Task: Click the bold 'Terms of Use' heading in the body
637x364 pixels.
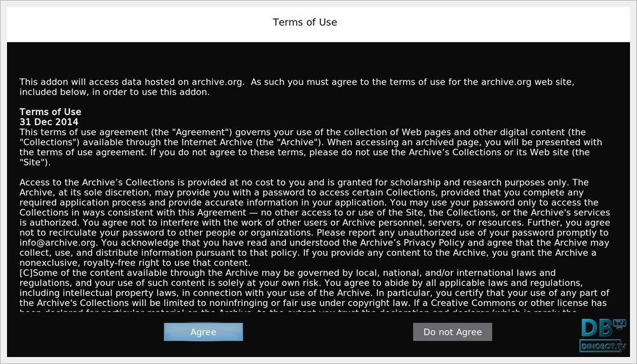Action: 50,112
